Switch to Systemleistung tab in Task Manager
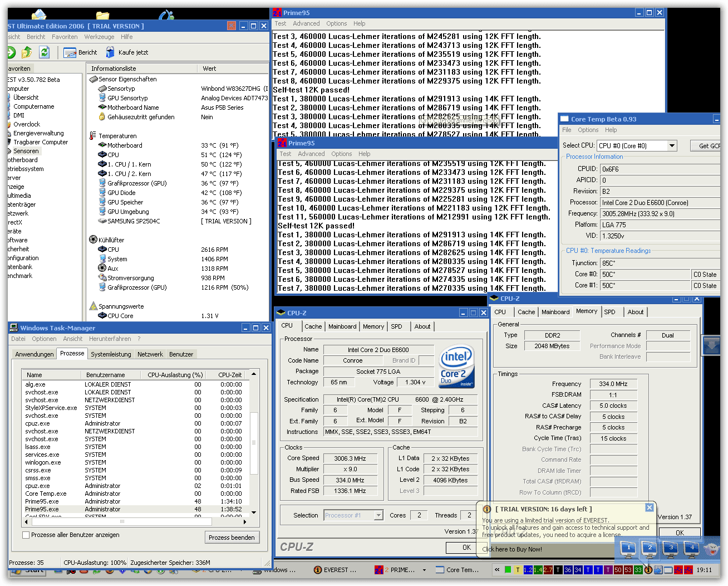Viewport: 728px width, 586px height. coord(111,354)
